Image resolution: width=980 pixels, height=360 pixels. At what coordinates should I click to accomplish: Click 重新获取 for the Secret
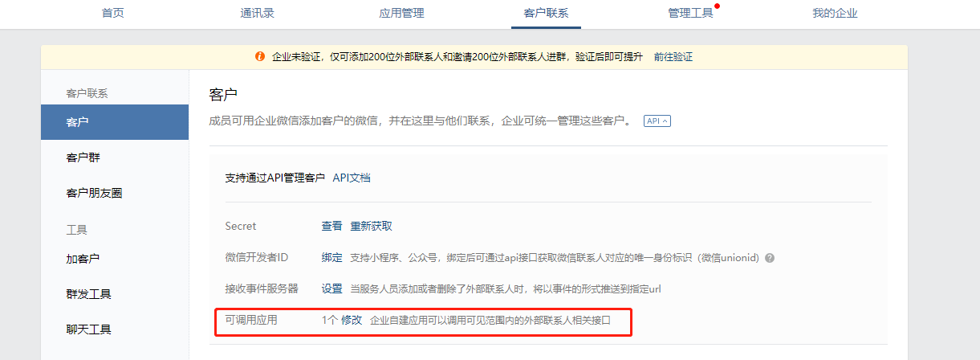(x=372, y=226)
